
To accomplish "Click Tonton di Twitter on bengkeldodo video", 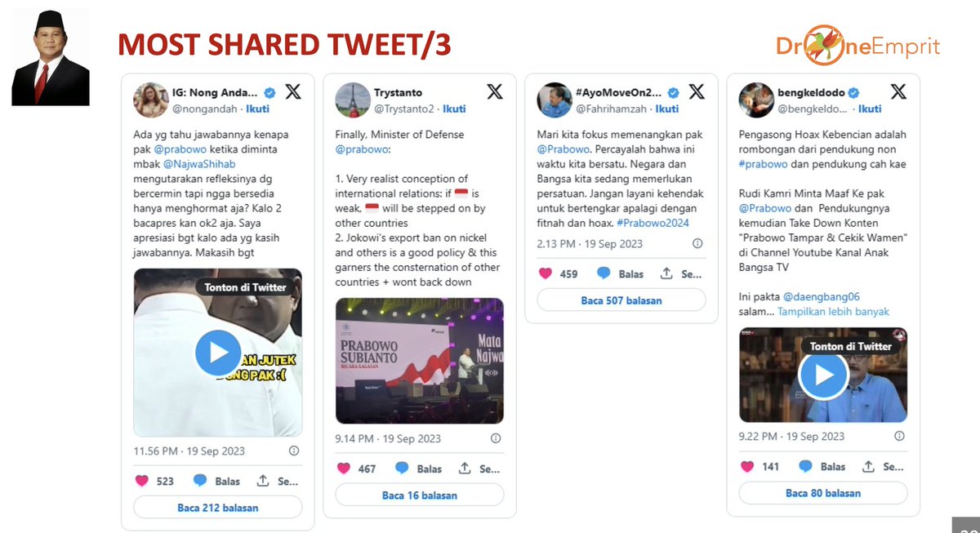I will 851,346.
